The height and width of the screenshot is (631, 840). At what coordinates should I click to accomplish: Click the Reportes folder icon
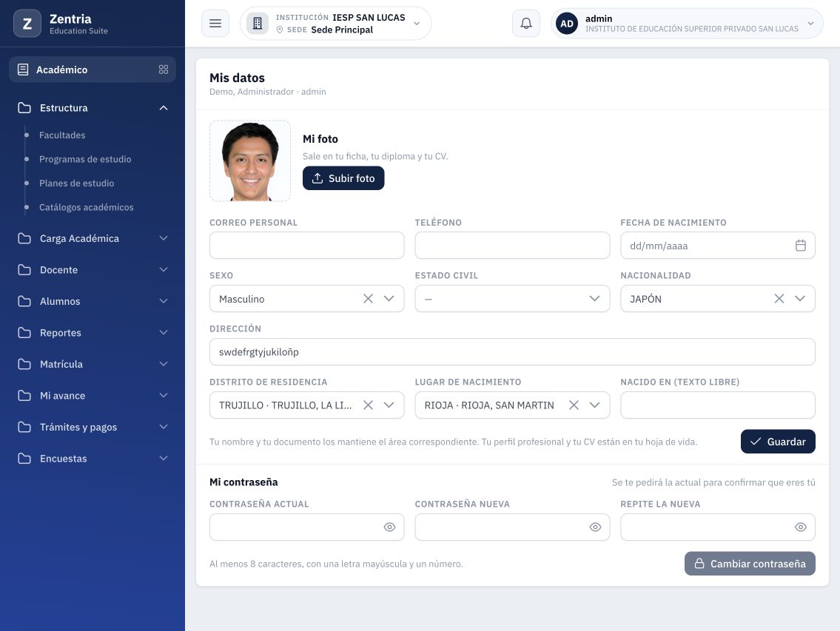[x=24, y=333]
